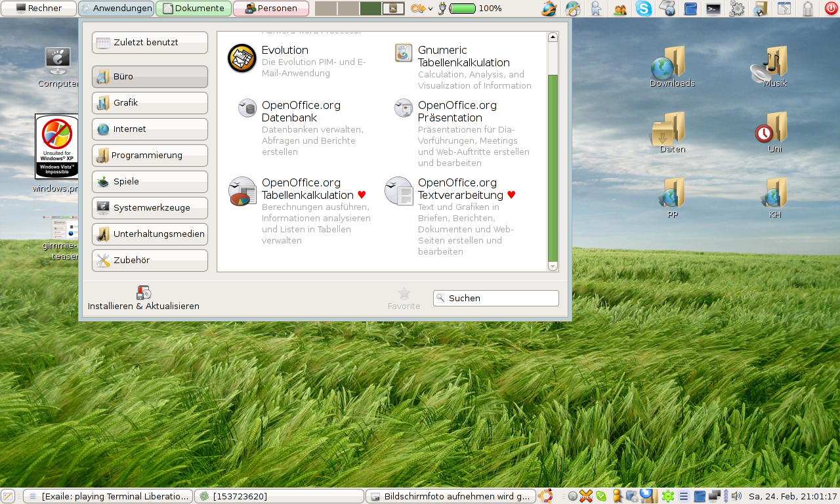
Task: Select the Unterhaltungsmedien category
Action: tap(150, 234)
